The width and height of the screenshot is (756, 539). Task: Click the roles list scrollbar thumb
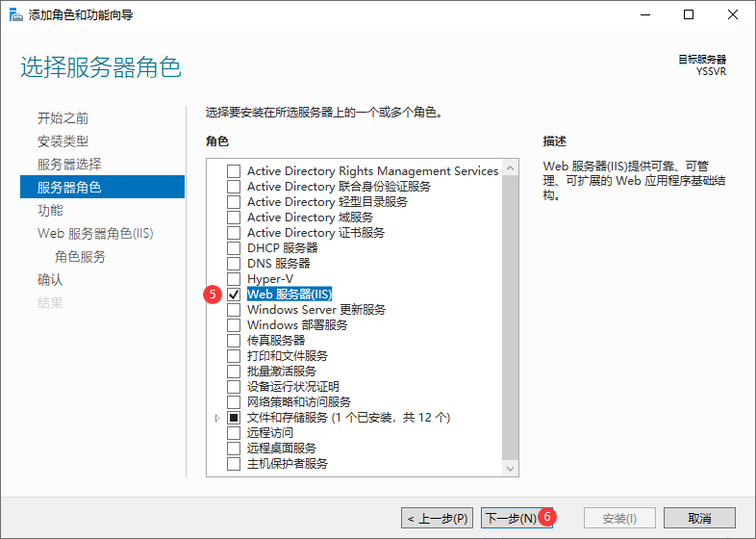[510, 318]
